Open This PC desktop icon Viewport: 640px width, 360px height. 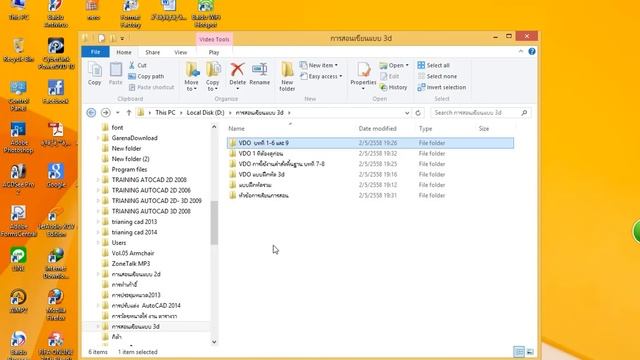18,10
